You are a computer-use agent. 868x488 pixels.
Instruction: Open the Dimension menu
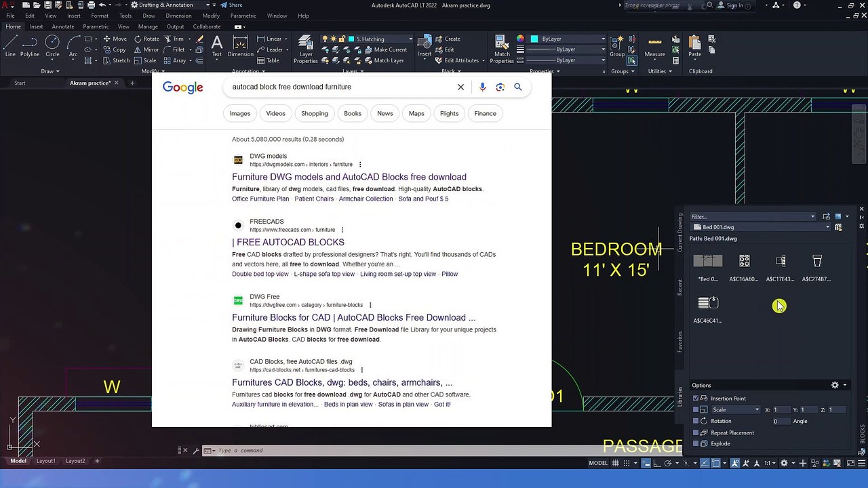pyautogui.click(x=178, y=16)
